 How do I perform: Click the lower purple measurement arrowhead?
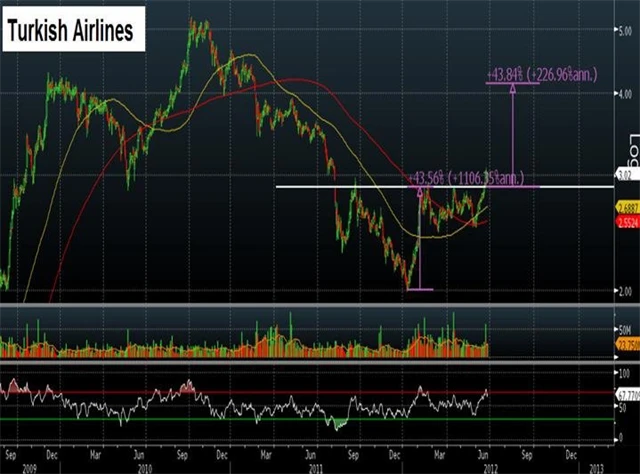pos(420,193)
